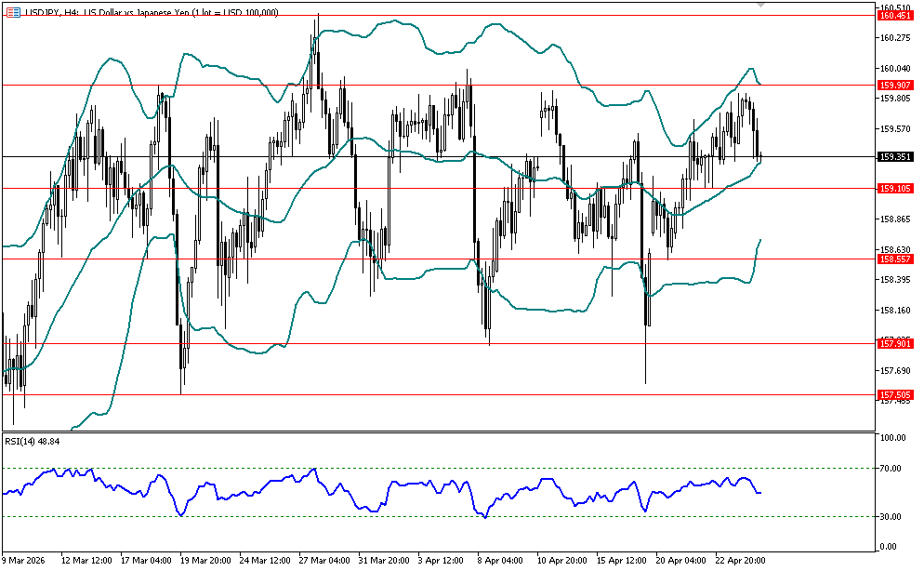This screenshot has height=571, width=924.
Task: Click the 100.00 level on RSI scale
Action: 892,438
